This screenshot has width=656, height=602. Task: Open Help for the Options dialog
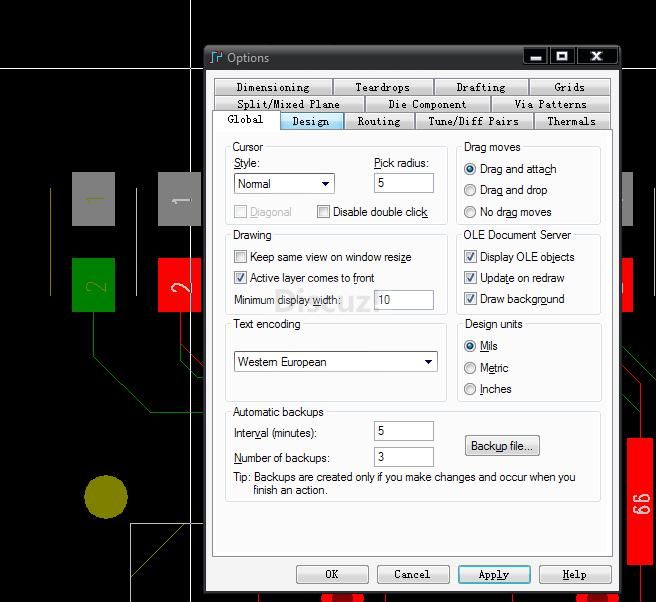point(575,574)
